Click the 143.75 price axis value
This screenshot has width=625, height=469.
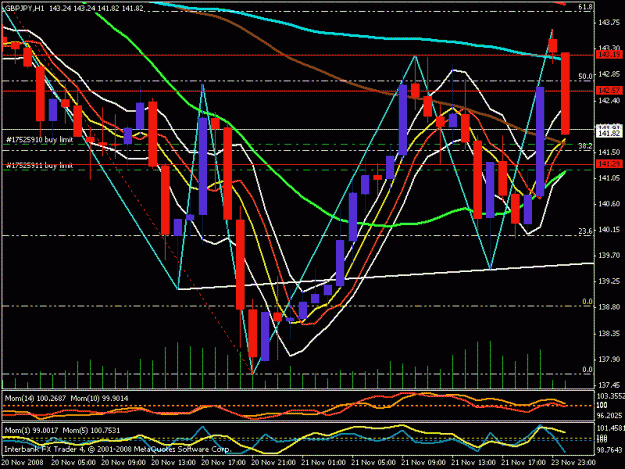pyautogui.click(x=609, y=23)
